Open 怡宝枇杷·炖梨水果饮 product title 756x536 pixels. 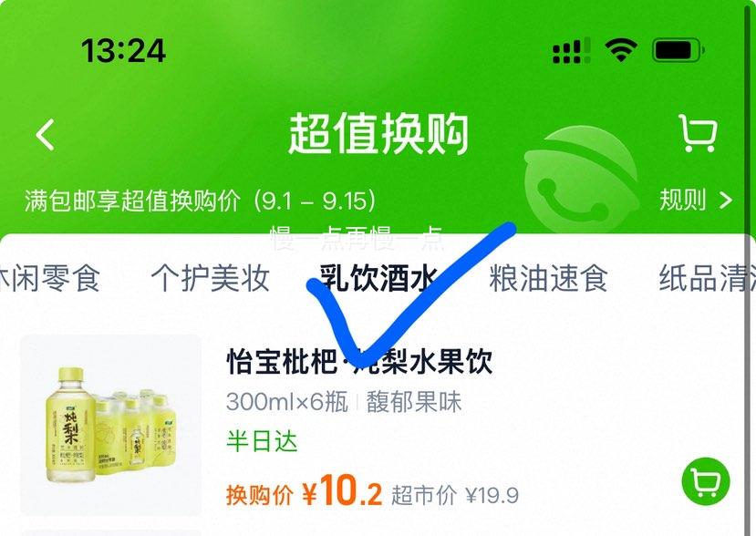tap(359, 362)
